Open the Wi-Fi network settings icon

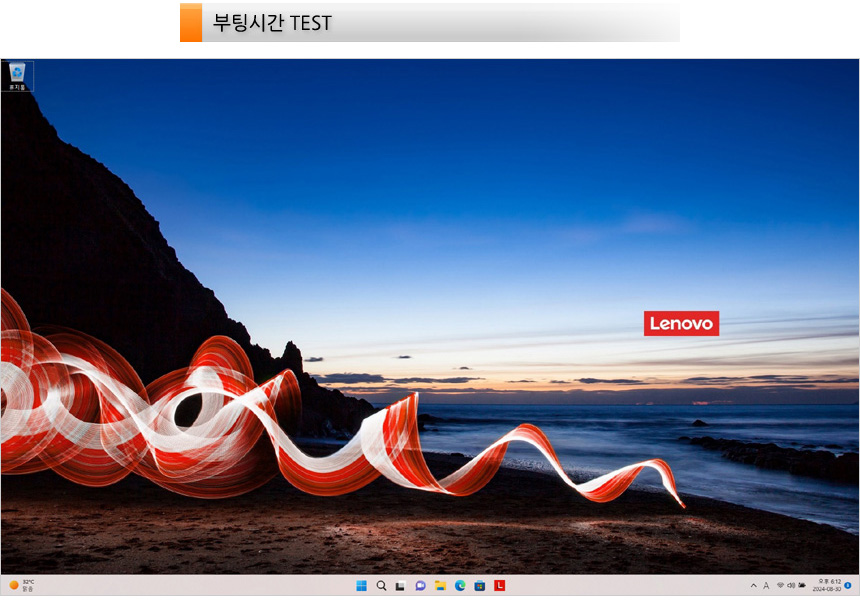(780, 585)
